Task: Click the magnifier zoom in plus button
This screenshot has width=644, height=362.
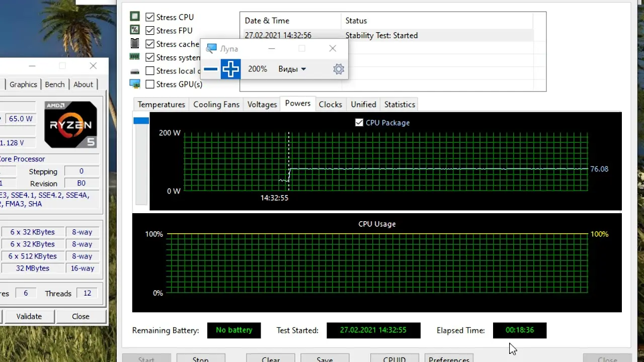Action: click(230, 69)
